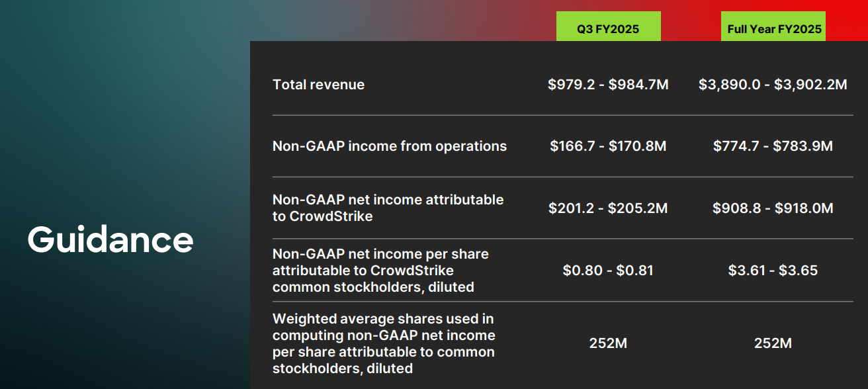
Task: Click Non-GAAP income from operations label
Action: [389, 146]
